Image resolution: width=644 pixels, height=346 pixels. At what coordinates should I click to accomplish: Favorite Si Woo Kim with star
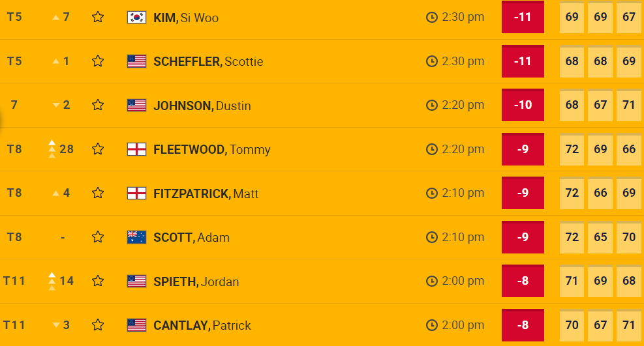(98, 18)
